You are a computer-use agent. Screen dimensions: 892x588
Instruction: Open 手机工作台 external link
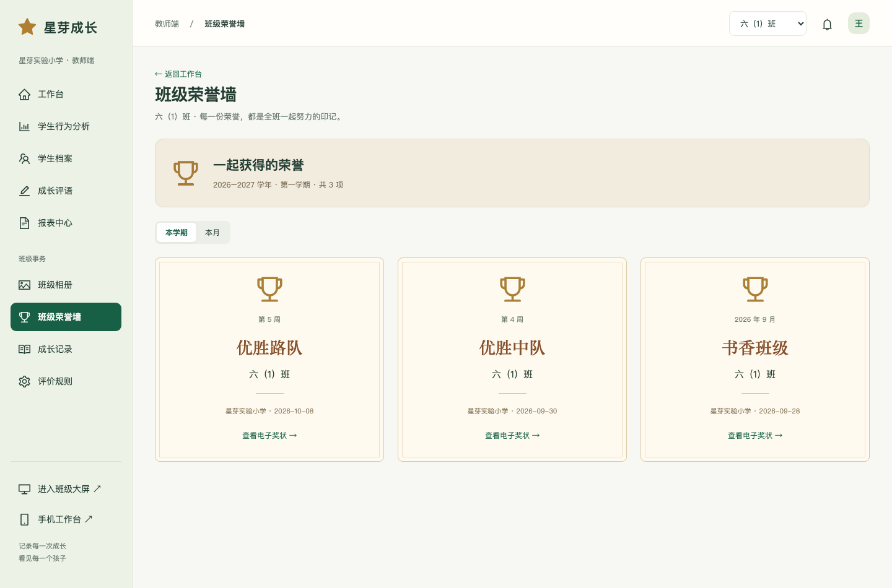point(66,519)
